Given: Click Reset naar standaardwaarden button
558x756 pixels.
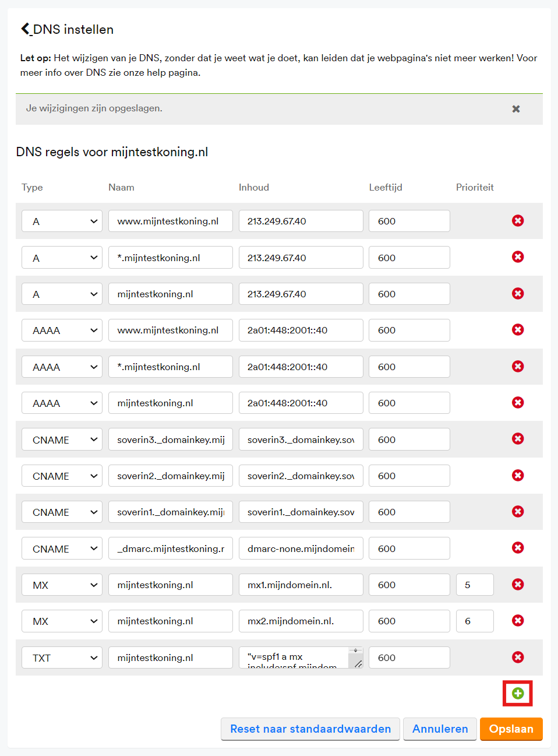Looking at the screenshot, I should [310, 729].
